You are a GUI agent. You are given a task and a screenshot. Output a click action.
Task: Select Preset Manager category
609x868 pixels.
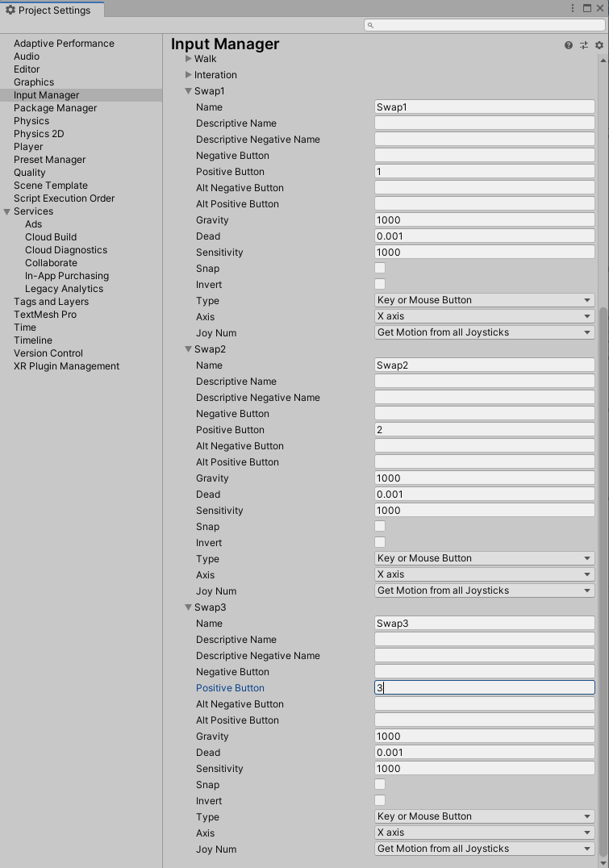[x=50, y=160]
